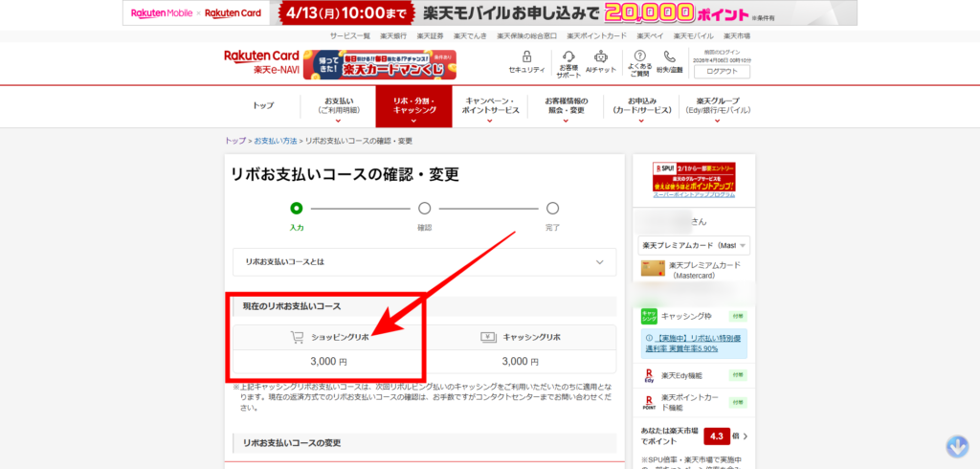Click the 楽天Edy機能 icon

click(650, 375)
